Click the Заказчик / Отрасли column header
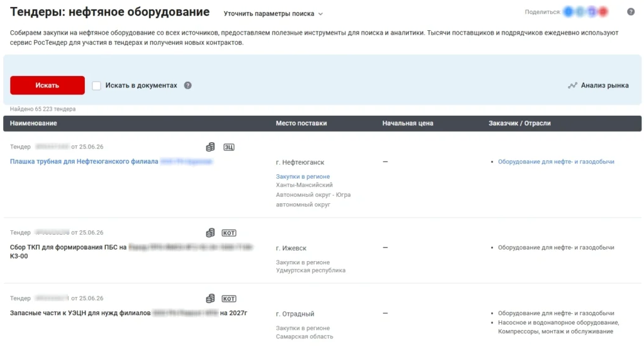 [519, 123]
